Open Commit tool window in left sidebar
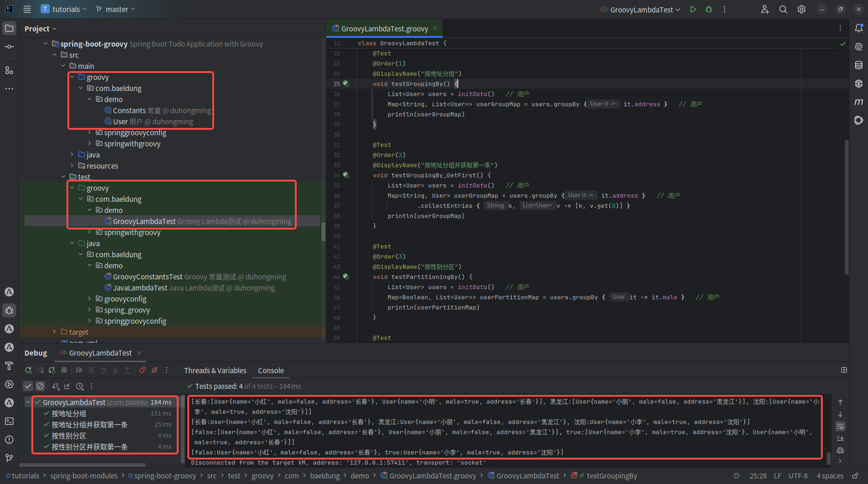 coord(9,47)
